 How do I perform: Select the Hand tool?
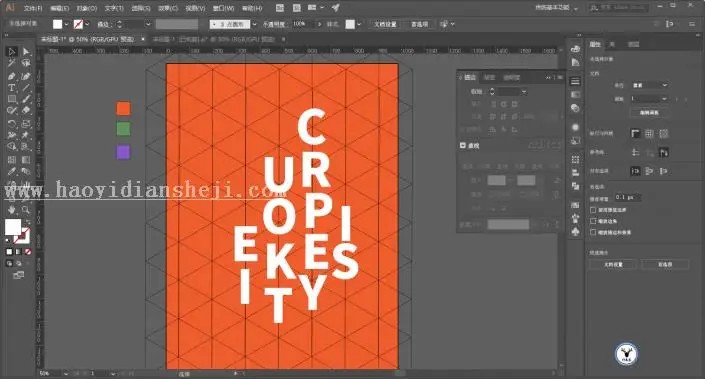(12, 210)
